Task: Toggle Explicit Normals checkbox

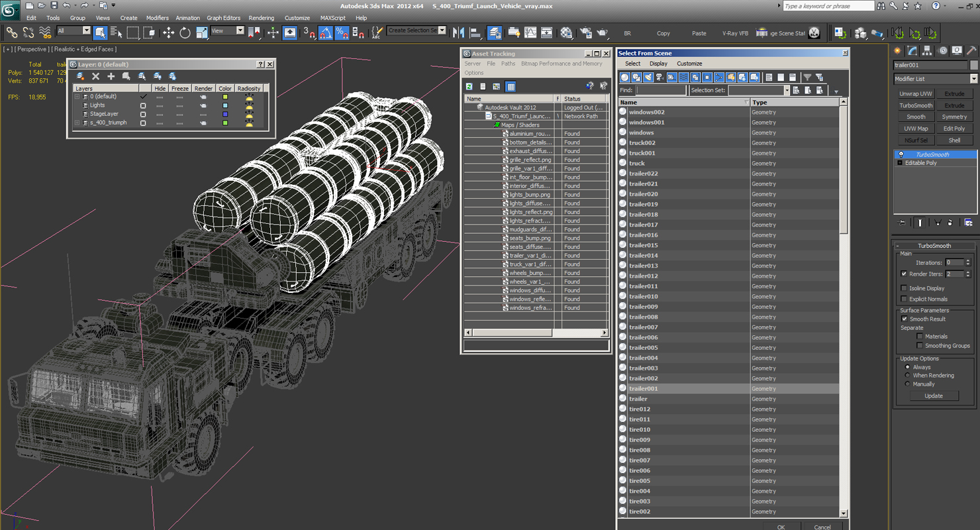Action: coord(904,299)
